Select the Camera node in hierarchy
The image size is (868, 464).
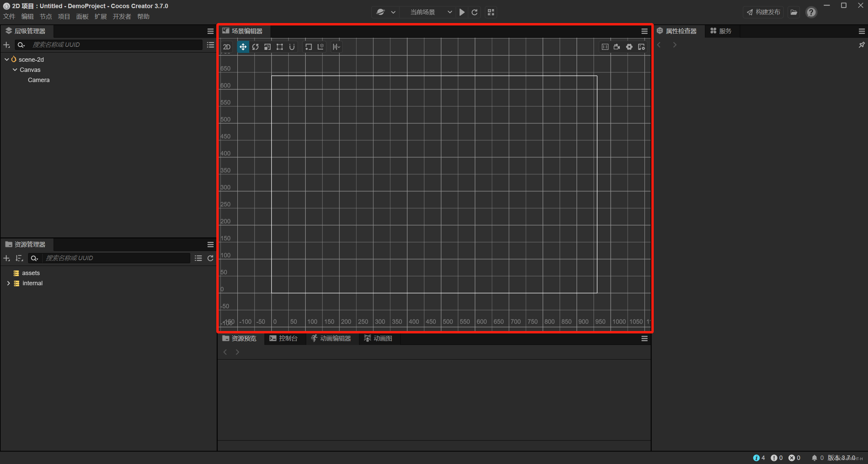[39, 80]
